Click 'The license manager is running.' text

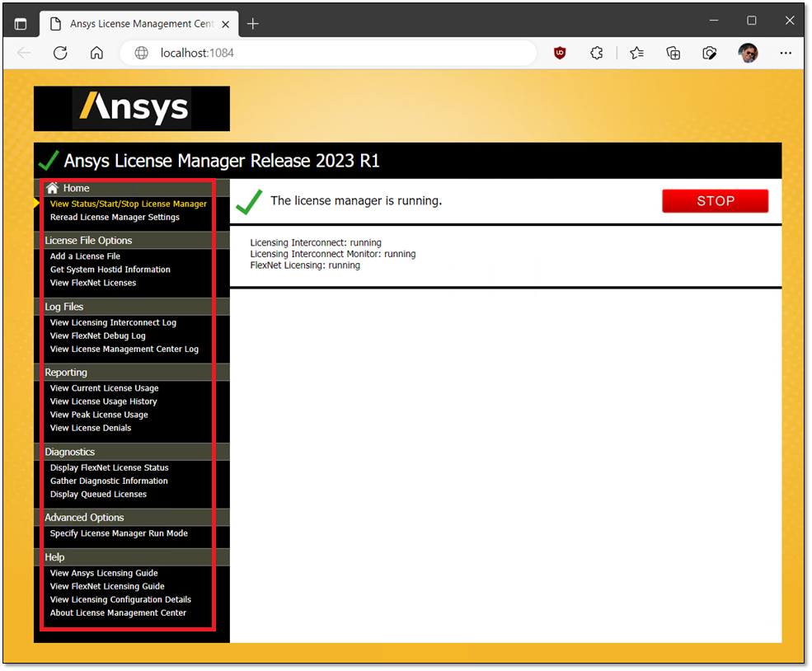click(356, 201)
